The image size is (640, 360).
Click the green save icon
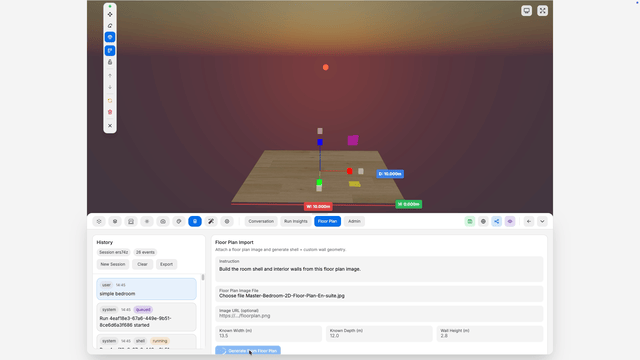(470, 221)
